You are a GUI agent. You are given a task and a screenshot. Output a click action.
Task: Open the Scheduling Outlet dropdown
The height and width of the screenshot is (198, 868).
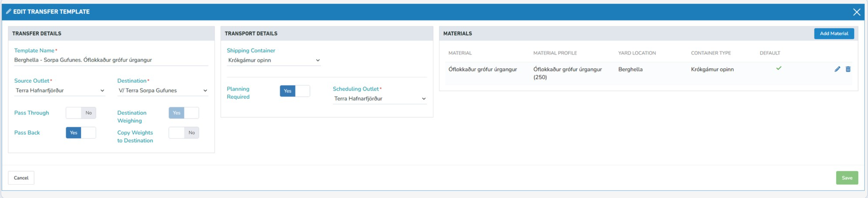(380, 99)
